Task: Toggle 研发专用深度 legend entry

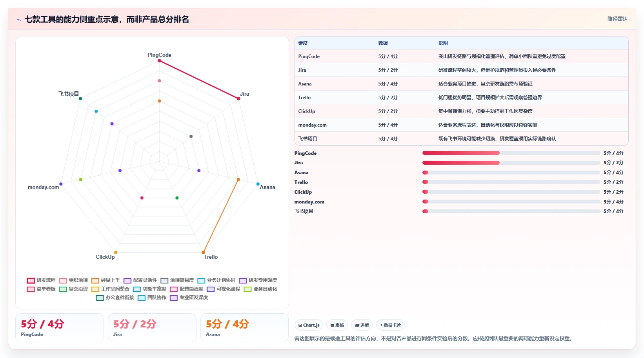Action: pos(258,280)
